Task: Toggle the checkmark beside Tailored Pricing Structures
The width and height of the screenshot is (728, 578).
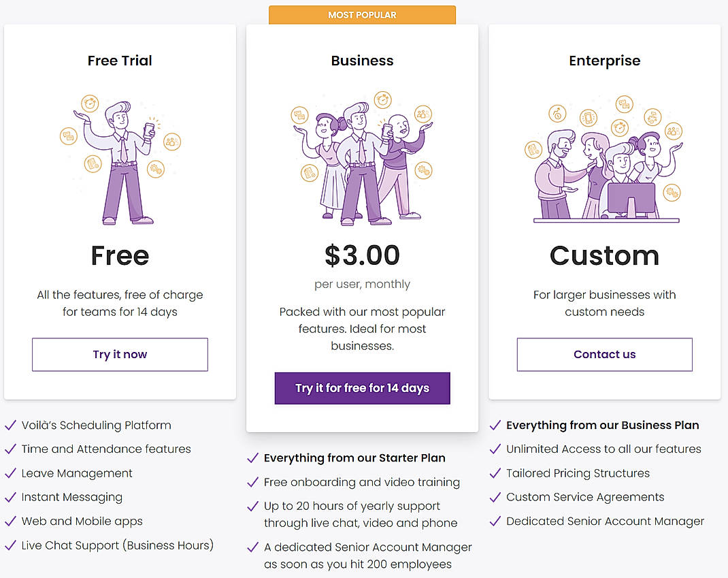Action: coord(495,472)
